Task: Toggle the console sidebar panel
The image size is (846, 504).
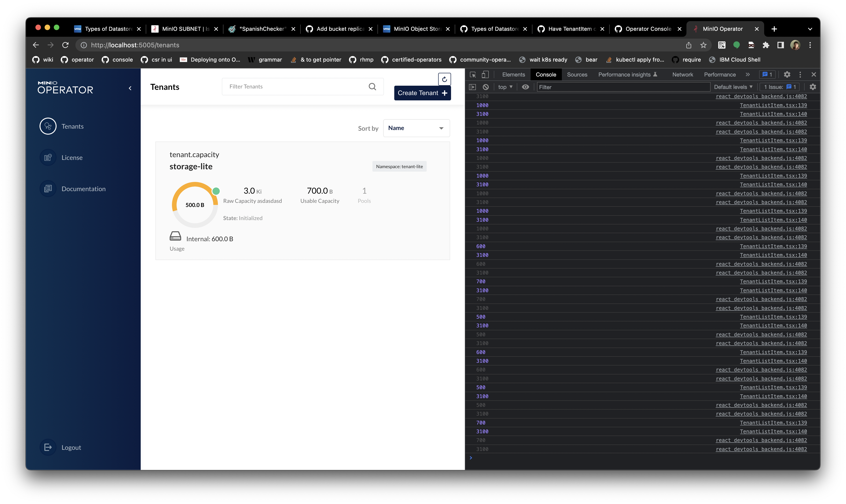Action: click(x=472, y=87)
